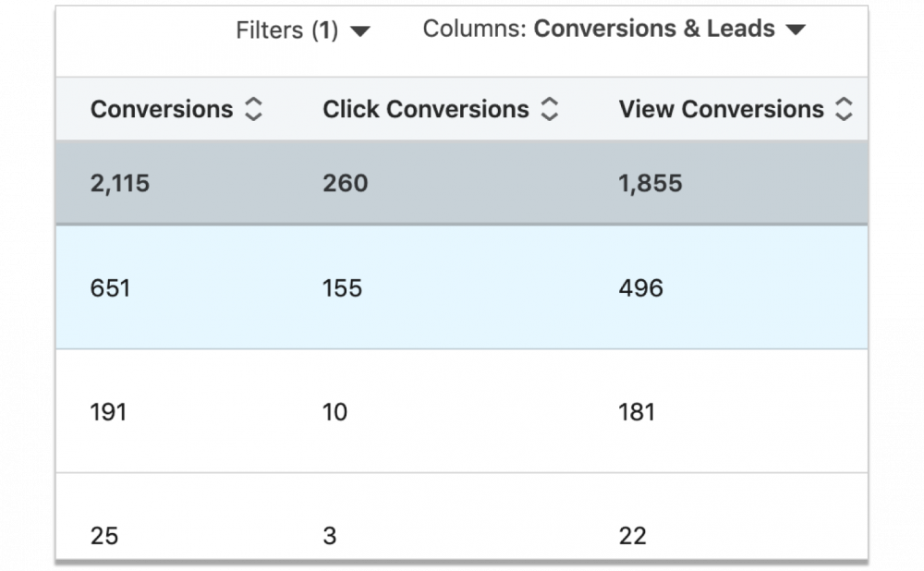Click the 181 view conversions cell
Image resolution: width=924 pixels, height=571 pixels.
637,412
